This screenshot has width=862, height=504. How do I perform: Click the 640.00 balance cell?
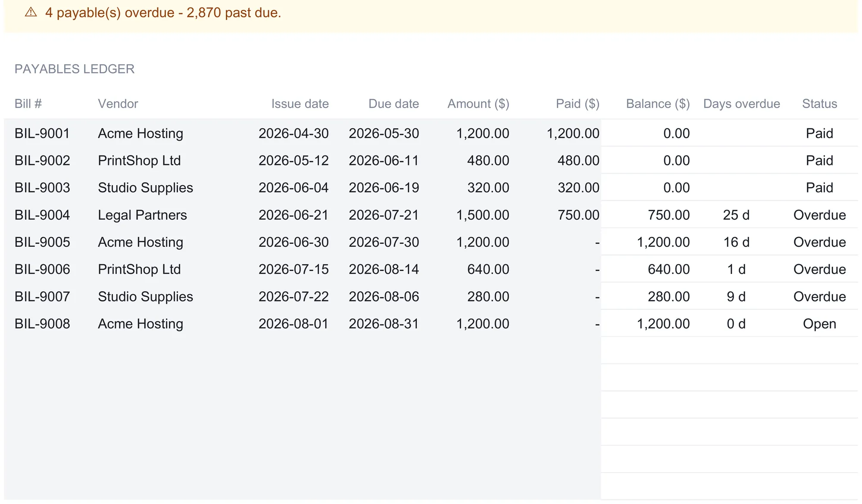click(669, 269)
